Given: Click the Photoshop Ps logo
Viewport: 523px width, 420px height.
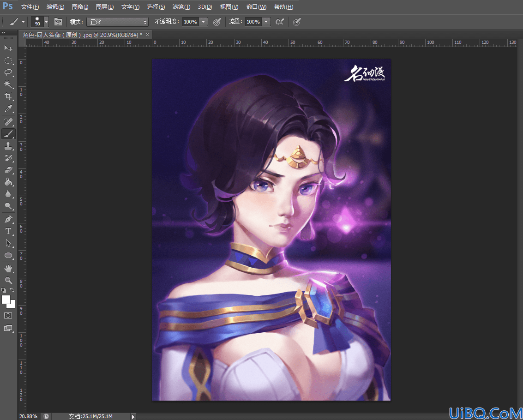Looking at the screenshot, I should click(x=8, y=6).
